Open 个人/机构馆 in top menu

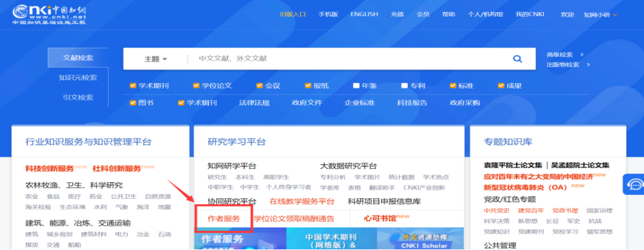click(485, 14)
